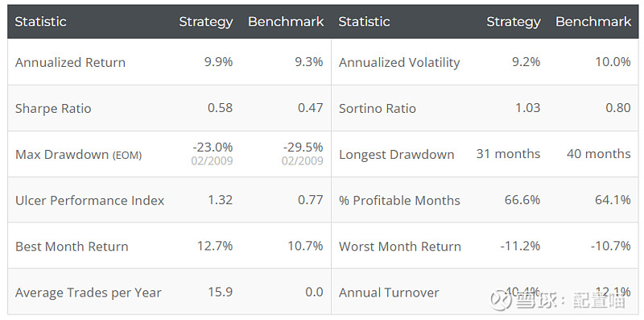
Task: Click the left Strategy column header
Action: [x=206, y=22]
